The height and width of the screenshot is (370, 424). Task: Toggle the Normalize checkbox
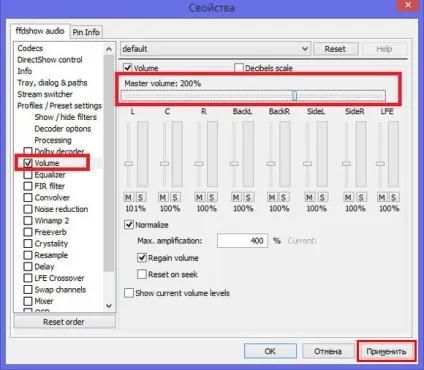pyautogui.click(x=129, y=225)
